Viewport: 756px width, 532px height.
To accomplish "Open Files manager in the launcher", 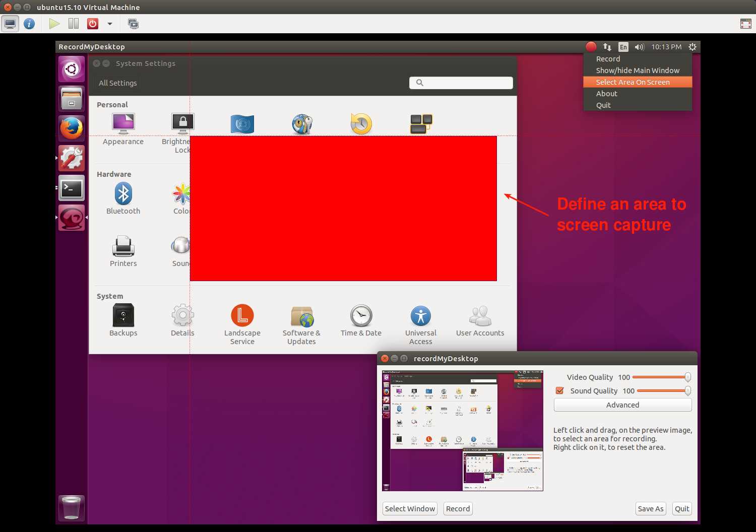I will tap(72, 98).
